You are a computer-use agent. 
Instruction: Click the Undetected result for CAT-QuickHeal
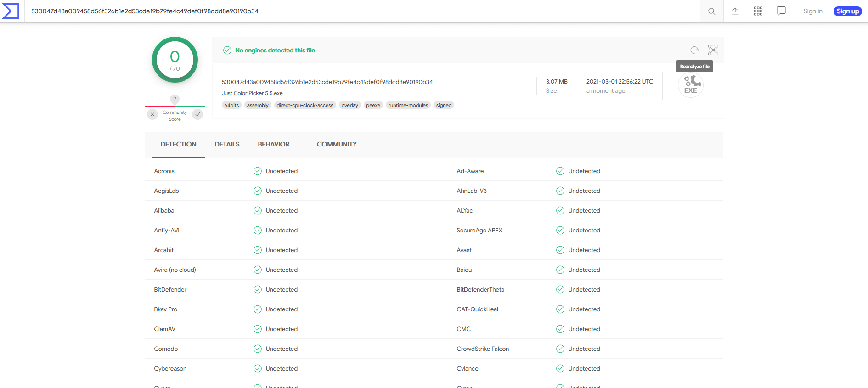click(584, 309)
